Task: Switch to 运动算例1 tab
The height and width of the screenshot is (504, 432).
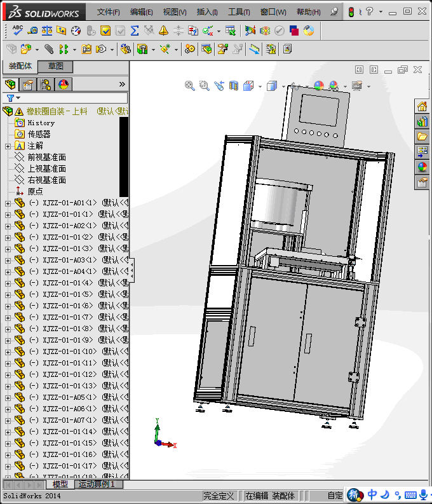Action: point(99,484)
